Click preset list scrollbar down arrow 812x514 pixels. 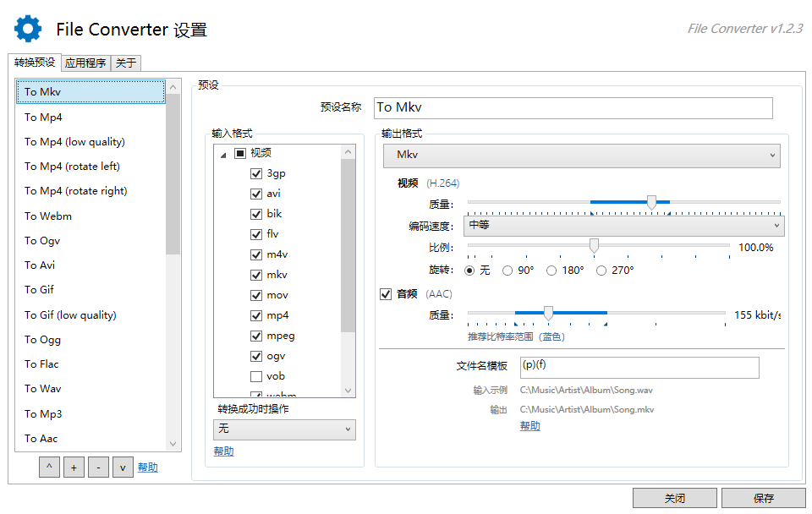(173, 444)
